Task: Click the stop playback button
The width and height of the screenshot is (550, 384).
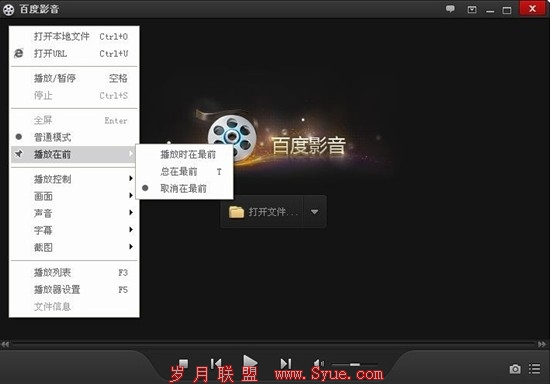Action: [183, 363]
